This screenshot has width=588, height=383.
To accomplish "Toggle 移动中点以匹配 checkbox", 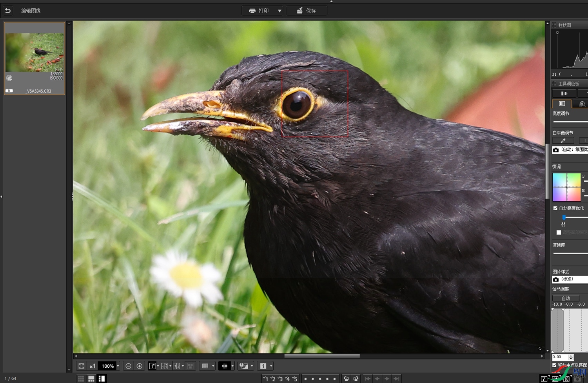I will coord(555,365).
